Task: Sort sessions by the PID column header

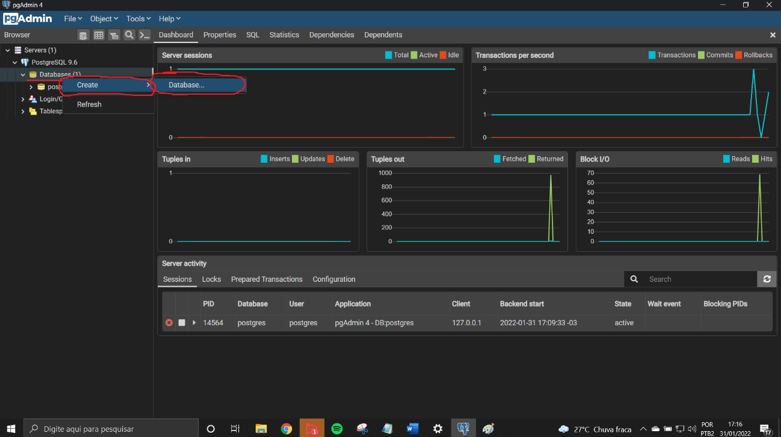Action: click(208, 304)
